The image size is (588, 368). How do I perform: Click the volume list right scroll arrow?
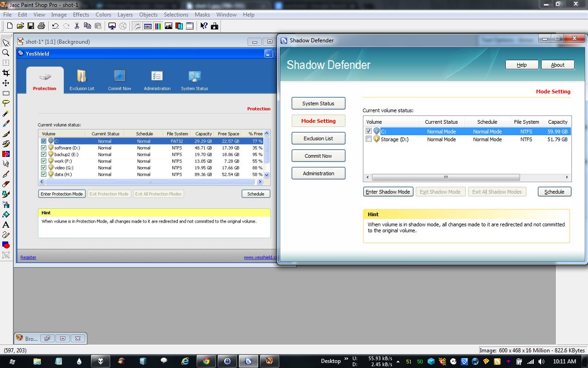point(567,177)
